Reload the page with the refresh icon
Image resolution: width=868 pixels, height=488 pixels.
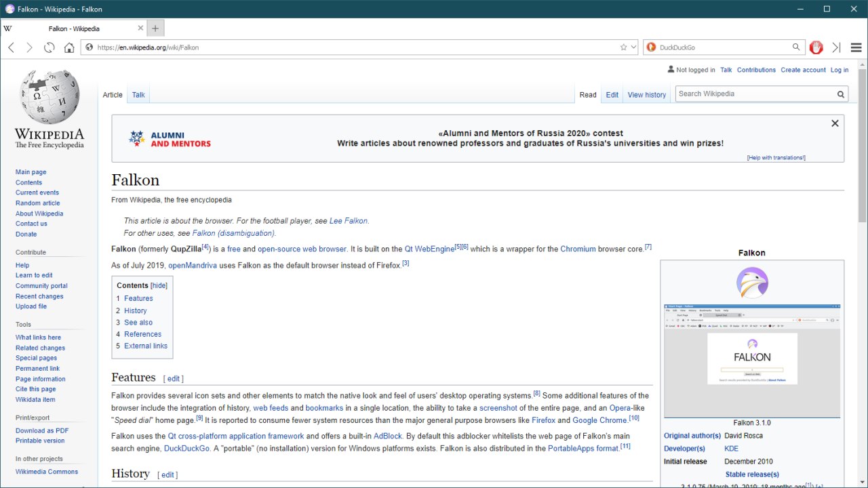(x=49, y=47)
